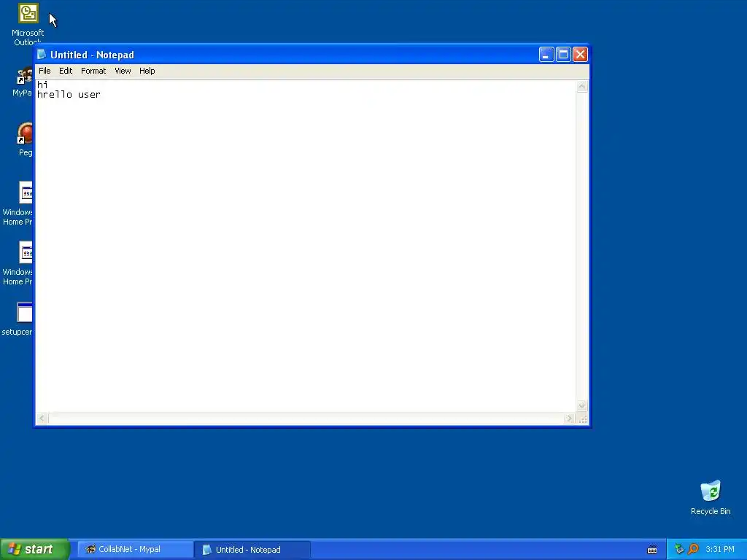Select the setupcer desktop icon
Screen dimensions: 747x560
(25, 313)
